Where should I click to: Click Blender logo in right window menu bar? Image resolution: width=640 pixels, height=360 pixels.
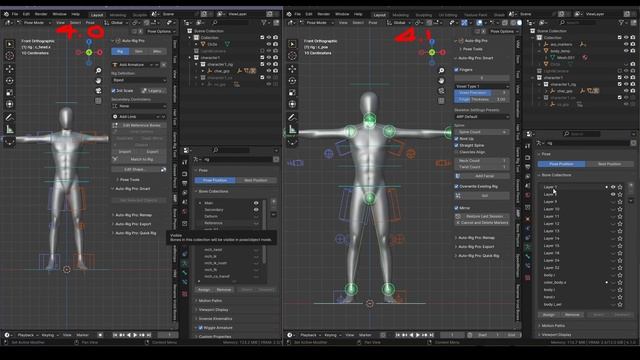coord(289,14)
